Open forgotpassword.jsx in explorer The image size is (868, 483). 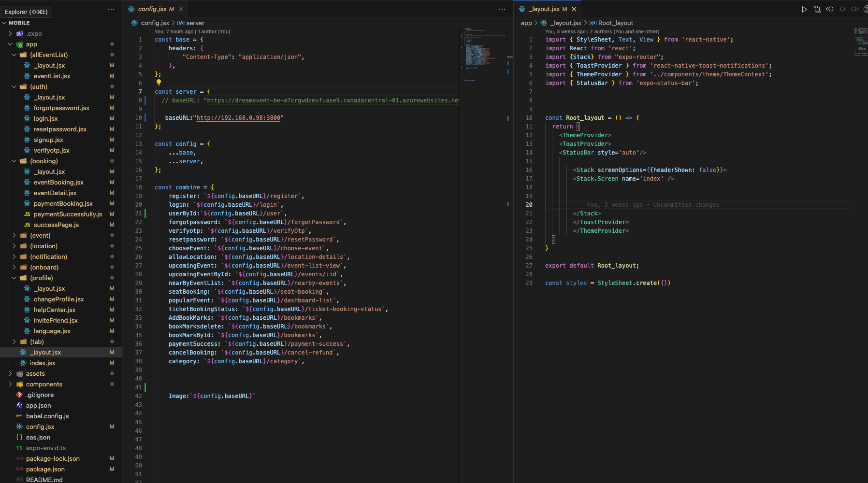61,108
